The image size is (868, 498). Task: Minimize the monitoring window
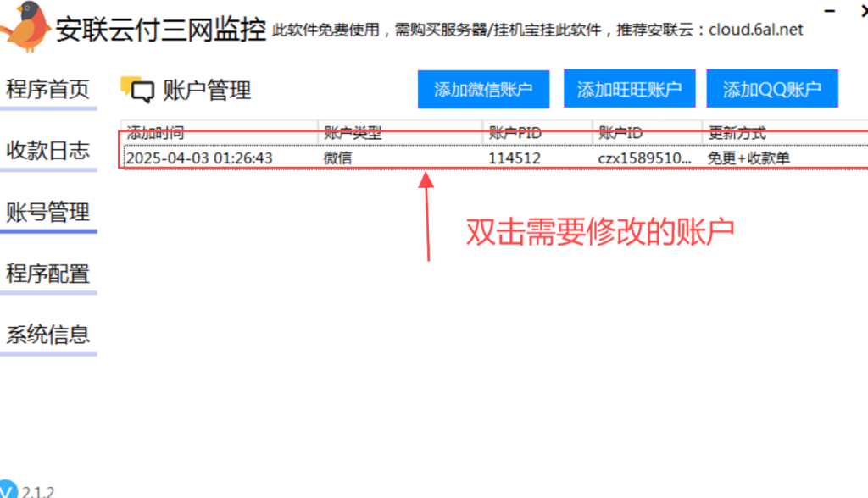pos(829,11)
